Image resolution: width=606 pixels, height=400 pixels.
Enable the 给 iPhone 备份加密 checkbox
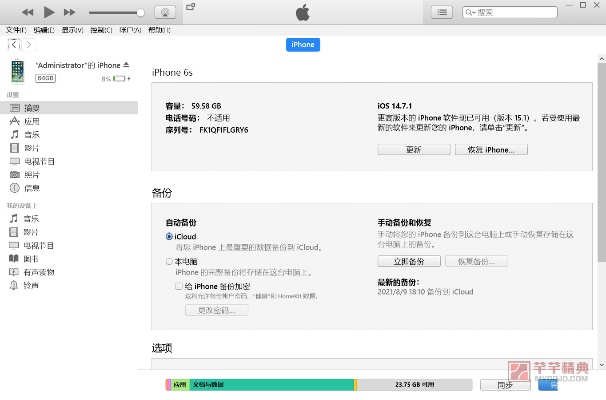coord(179,285)
